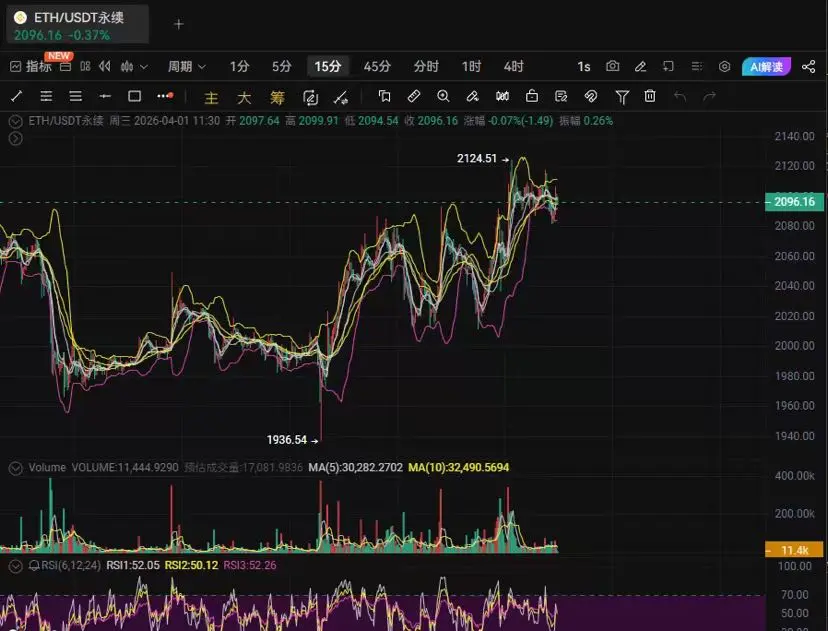Click the list lines icon near settings
828x631 pixels.
pos(697,66)
